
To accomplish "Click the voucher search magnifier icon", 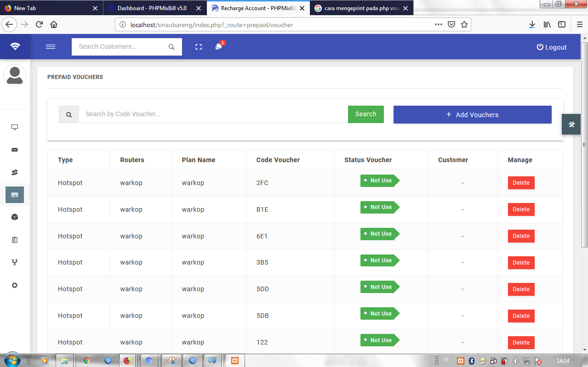I will (69, 114).
